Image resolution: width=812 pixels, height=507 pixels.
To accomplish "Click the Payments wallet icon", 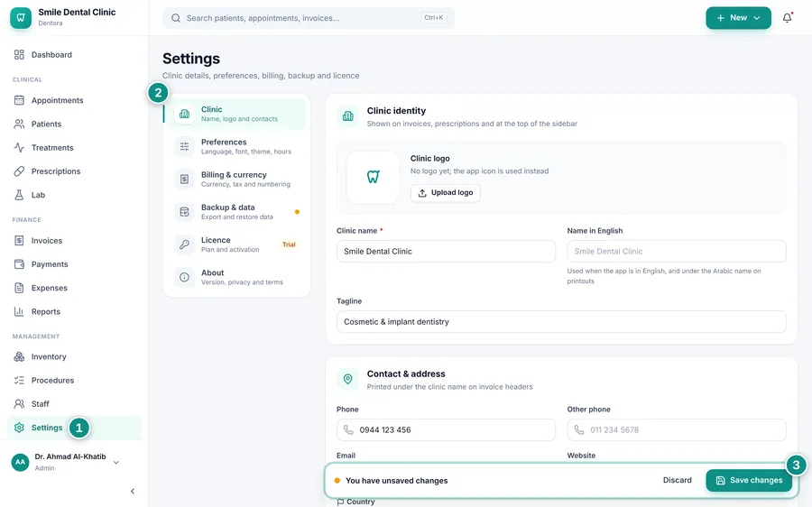I will coord(19,264).
